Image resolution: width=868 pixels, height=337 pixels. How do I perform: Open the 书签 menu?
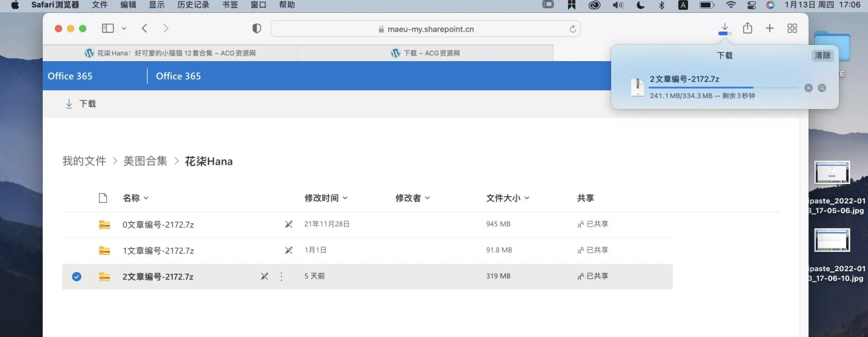(x=230, y=5)
